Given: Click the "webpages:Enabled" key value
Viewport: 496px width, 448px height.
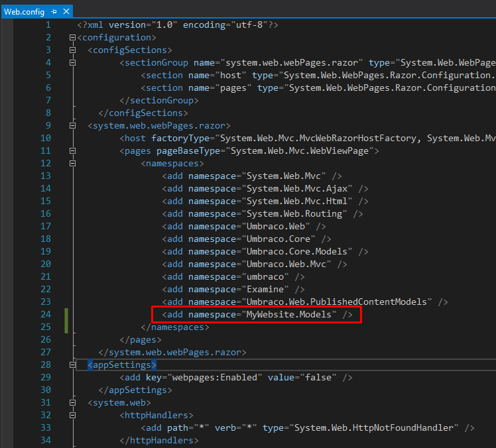Looking at the screenshot, I should tap(215, 378).
